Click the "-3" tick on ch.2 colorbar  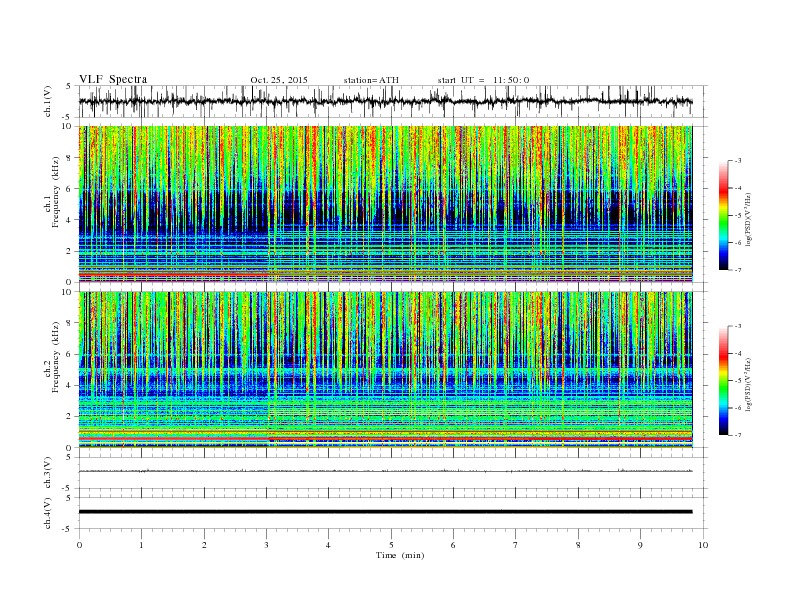[x=738, y=326]
